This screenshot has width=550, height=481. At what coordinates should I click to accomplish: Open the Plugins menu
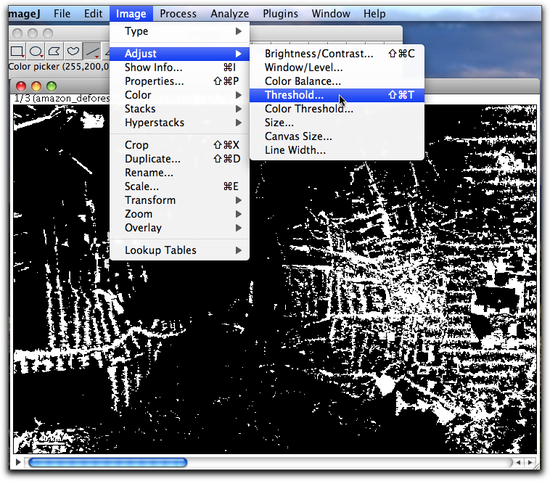pyautogui.click(x=280, y=14)
